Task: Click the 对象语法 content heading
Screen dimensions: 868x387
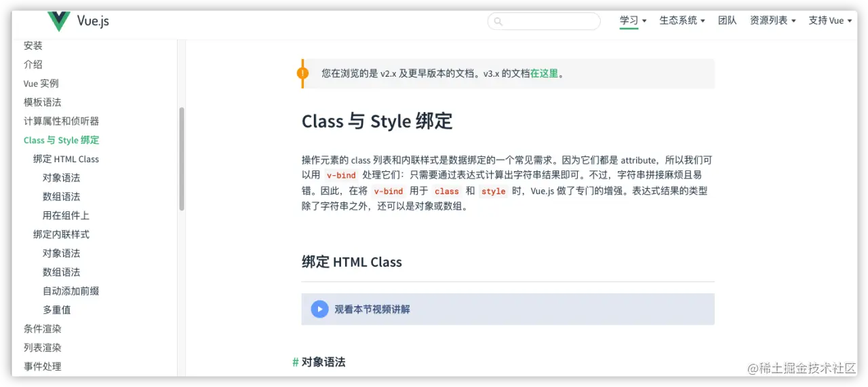Action: (x=323, y=363)
